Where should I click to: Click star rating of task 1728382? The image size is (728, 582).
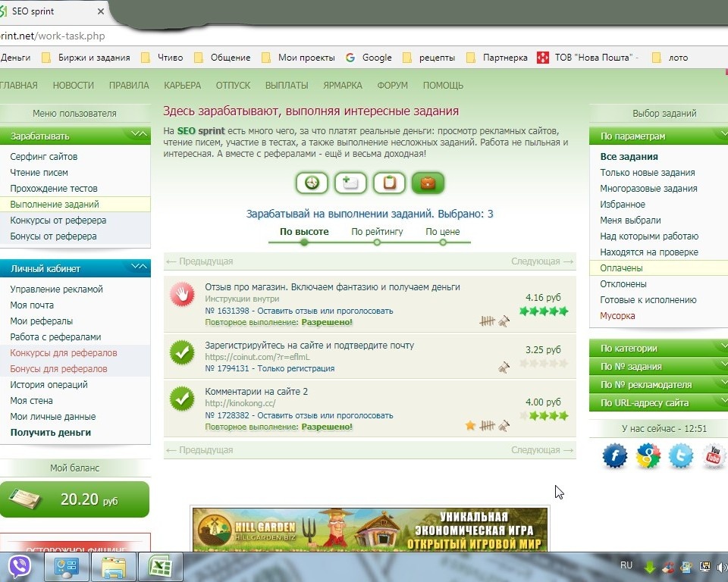pos(544,415)
